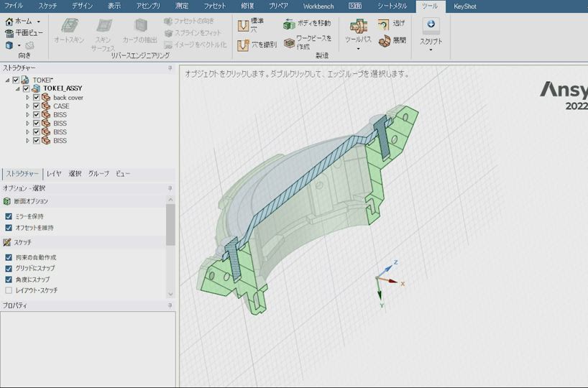588x388 pixels.
Task: Open the ワークピースを作成 workpiece tool
Action: (289, 44)
